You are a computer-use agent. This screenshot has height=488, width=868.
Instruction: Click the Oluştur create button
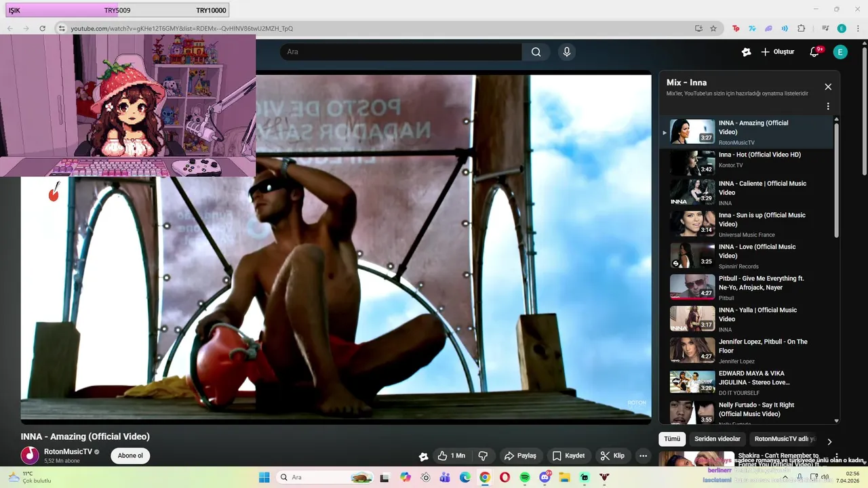point(777,52)
